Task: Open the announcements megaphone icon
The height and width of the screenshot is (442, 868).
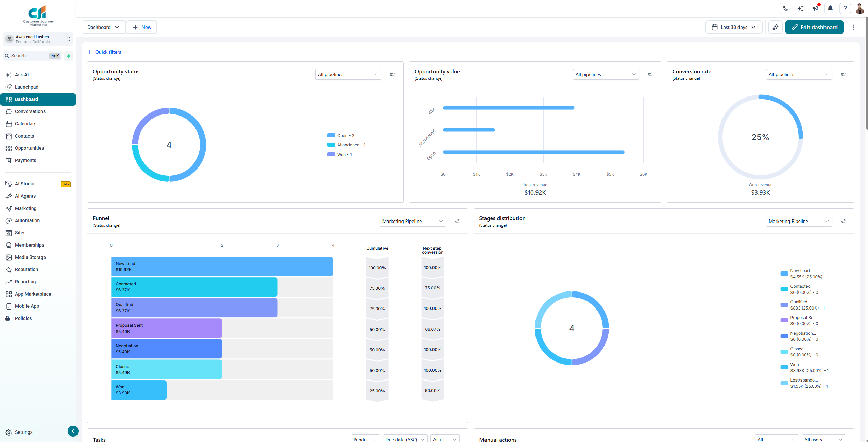Action: 815,8
